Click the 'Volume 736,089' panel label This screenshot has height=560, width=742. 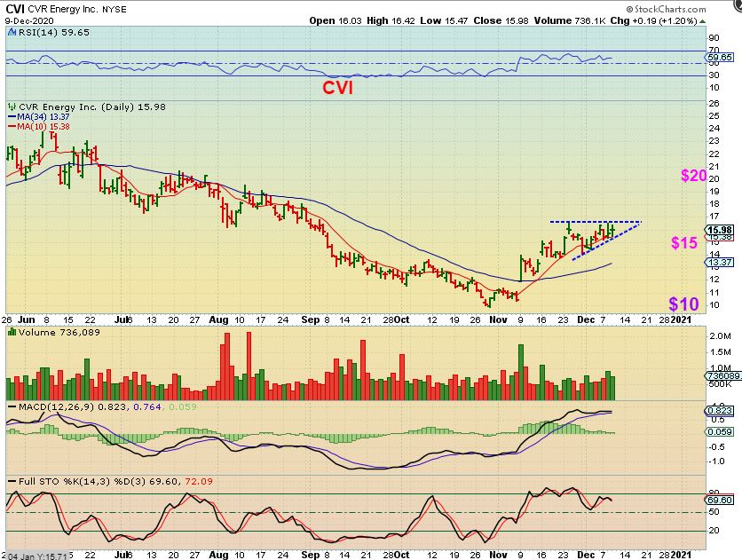tap(59, 332)
